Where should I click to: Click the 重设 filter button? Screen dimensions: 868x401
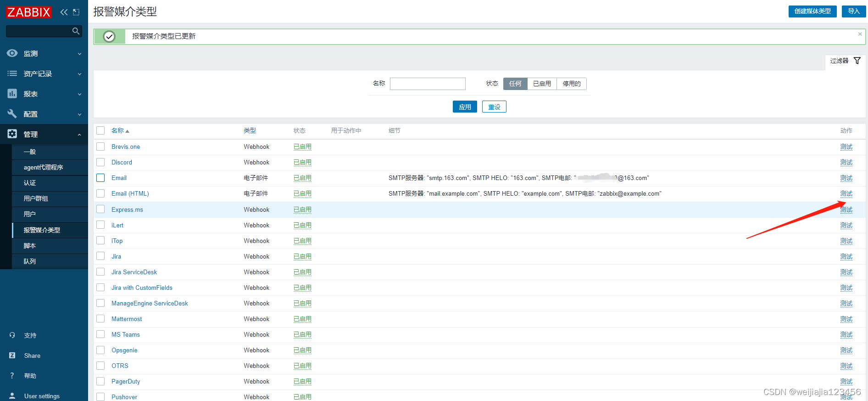point(494,107)
